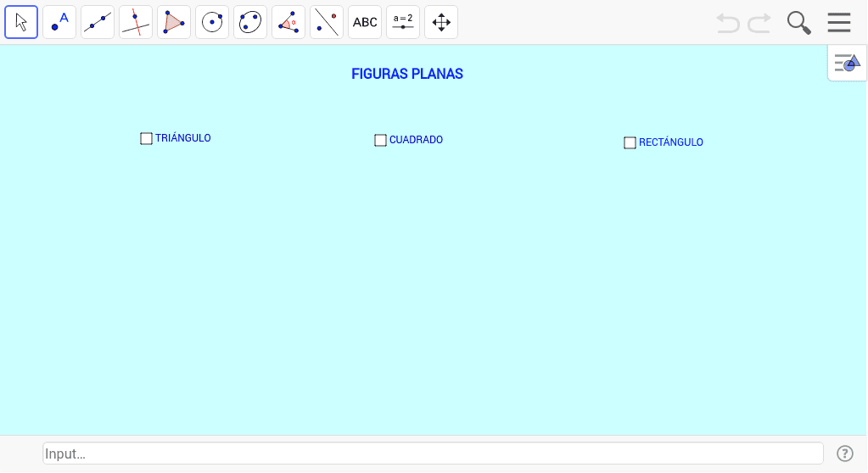Viewport: 868px width, 473px height.
Task: Select the TRIÁNGULO label text
Action: tap(183, 138)
